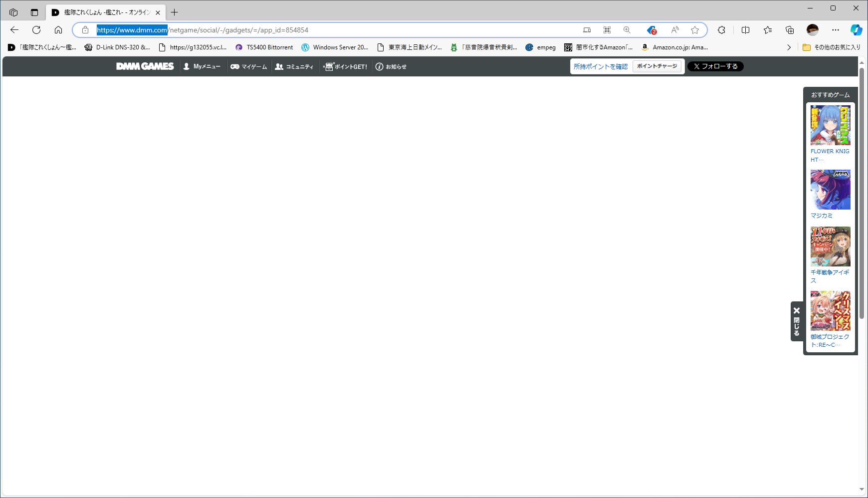Toggle split screen view icon
The image size is (868, 498).
pyautogui.click(x=745, y=30)
